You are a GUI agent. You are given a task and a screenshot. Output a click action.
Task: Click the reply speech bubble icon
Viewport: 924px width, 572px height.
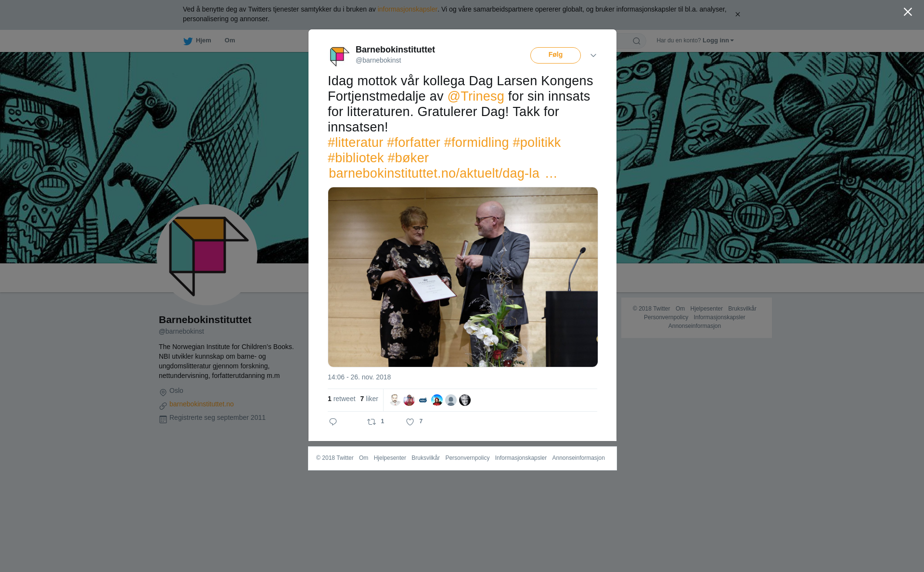pos(333,422)
